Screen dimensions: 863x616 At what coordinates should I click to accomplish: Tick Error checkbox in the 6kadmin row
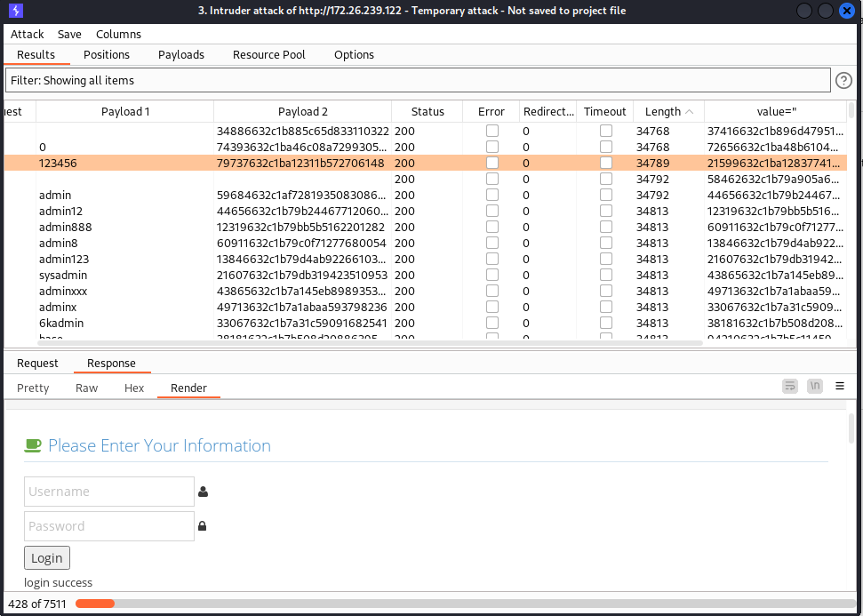coord(492,323)
